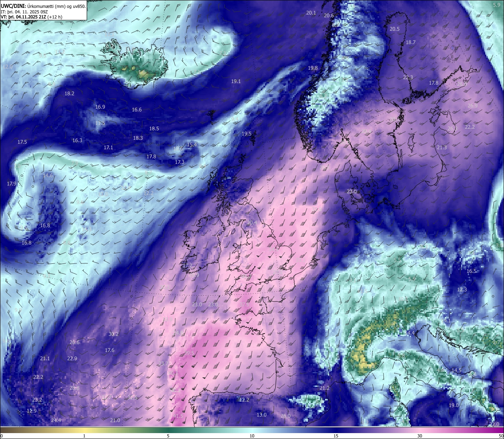The width and height of the screenshot is (504, 439).
Task: Click the 20.1 value near Norway's north
Action: (x=311, y=13)
